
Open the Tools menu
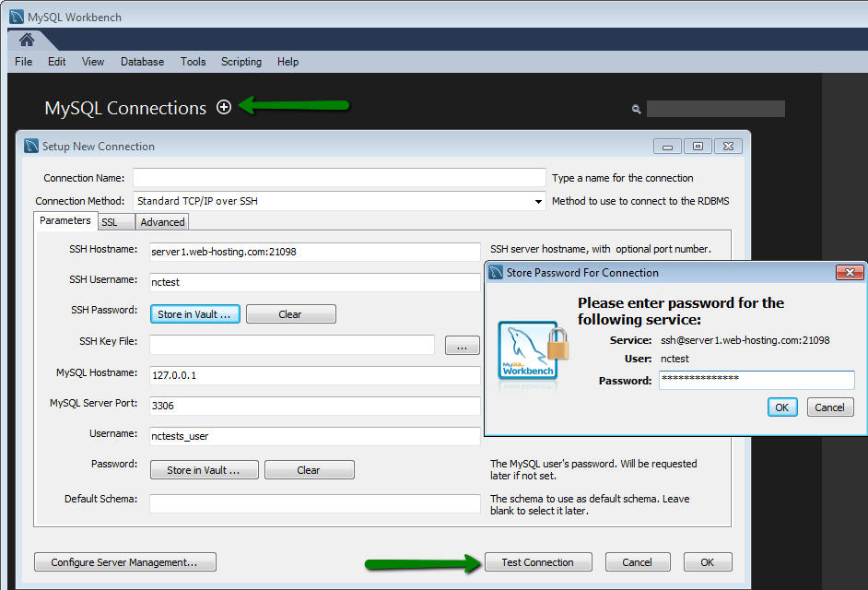[193, 62]
